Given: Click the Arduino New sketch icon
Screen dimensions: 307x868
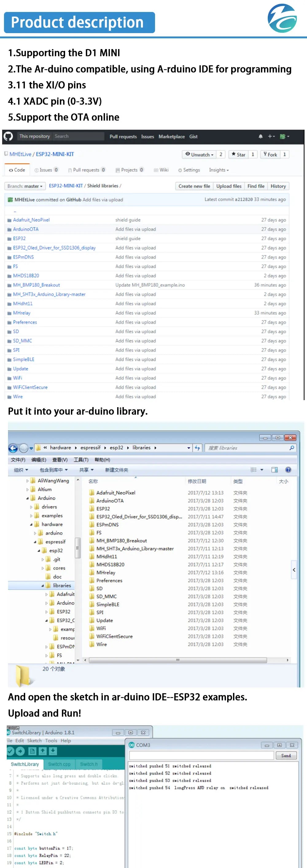Looking at the screenshot, I should coord(32,751).
